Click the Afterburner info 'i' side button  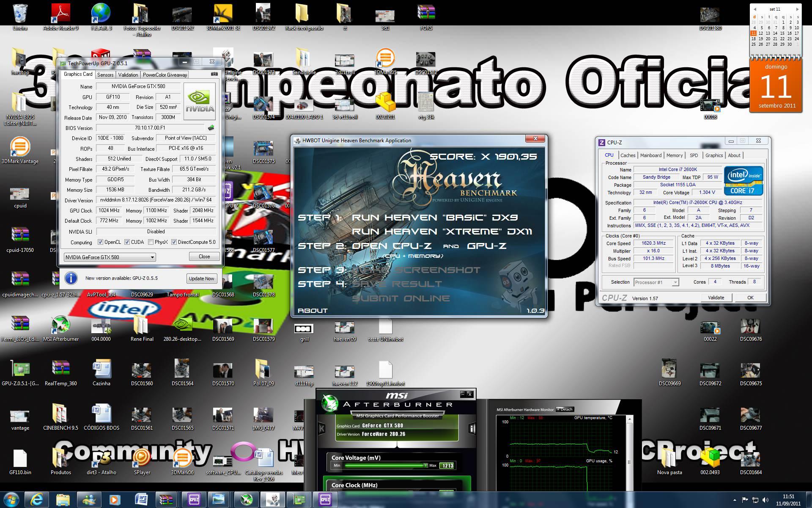(472, 429)
